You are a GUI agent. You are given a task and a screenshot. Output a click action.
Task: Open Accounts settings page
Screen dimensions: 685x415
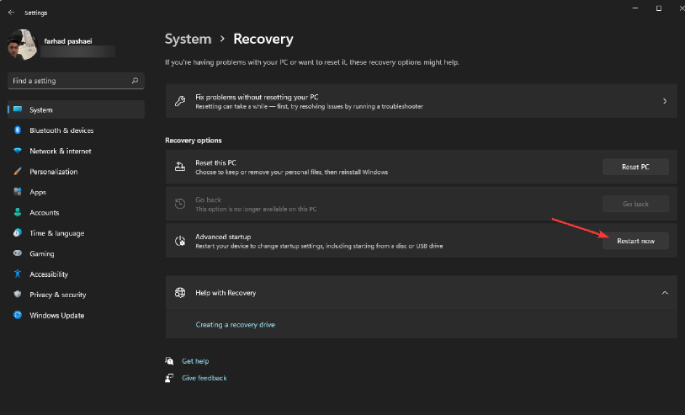pyautogui.click(x=44, y=212)
